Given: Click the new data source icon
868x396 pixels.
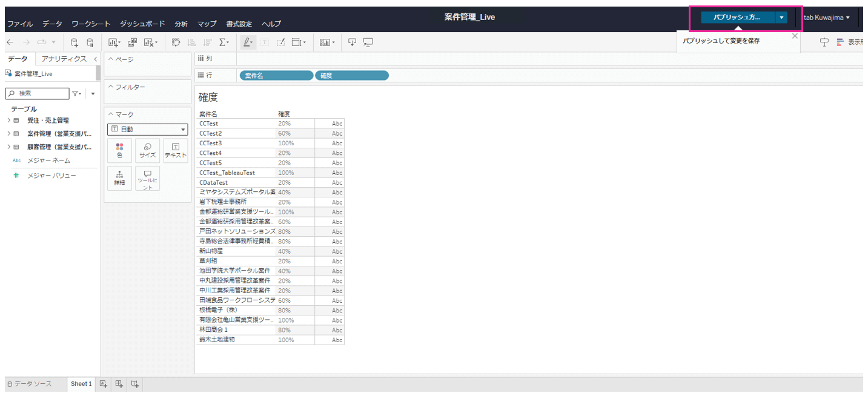Looking at the screenshot, I should (x=74, y=42).
